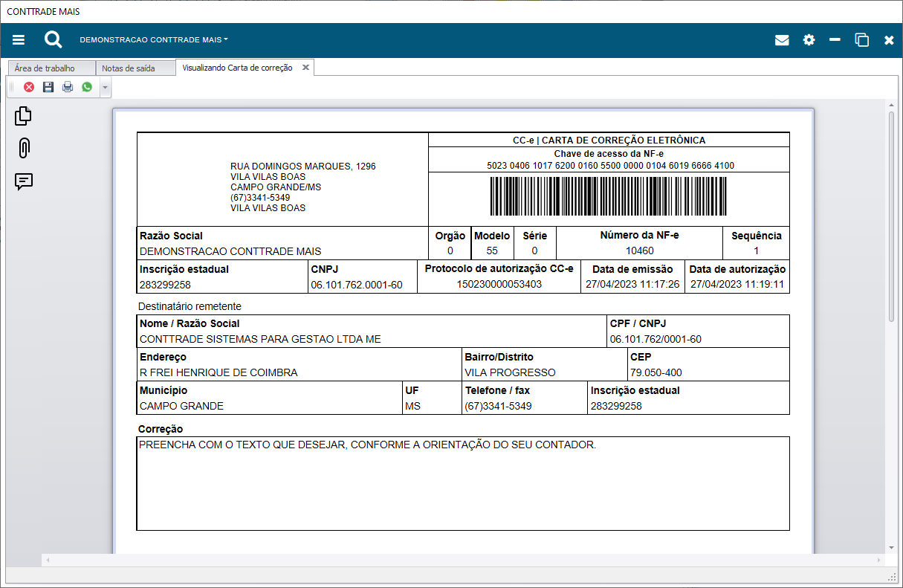Restore window using overlapping squares icon
This screenshot has width=903, height=588.
(862, 40)
